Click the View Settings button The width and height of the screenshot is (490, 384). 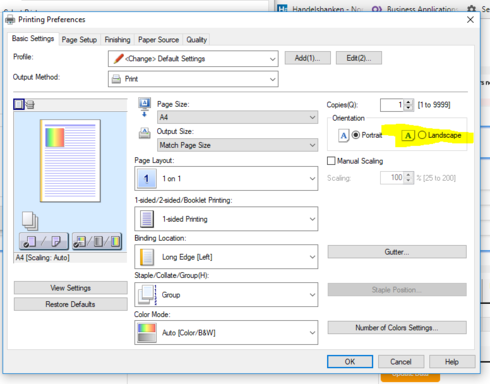click(x=71, y=288)
